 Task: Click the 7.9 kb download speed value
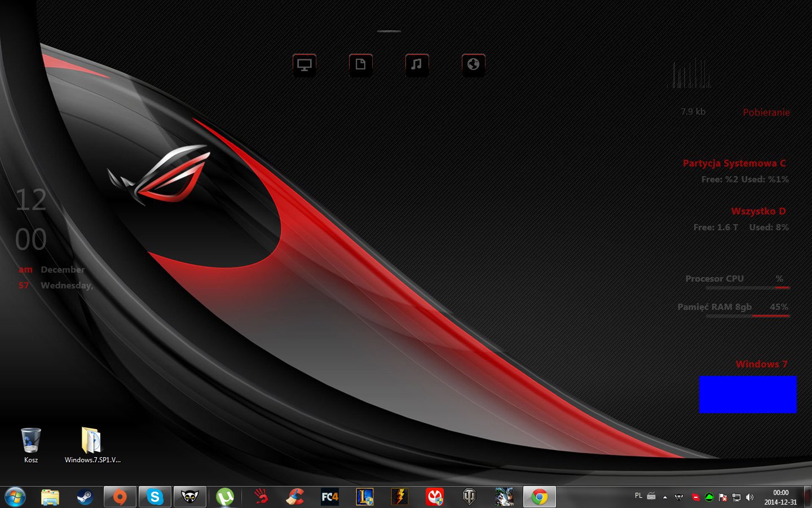pos(693,112)
